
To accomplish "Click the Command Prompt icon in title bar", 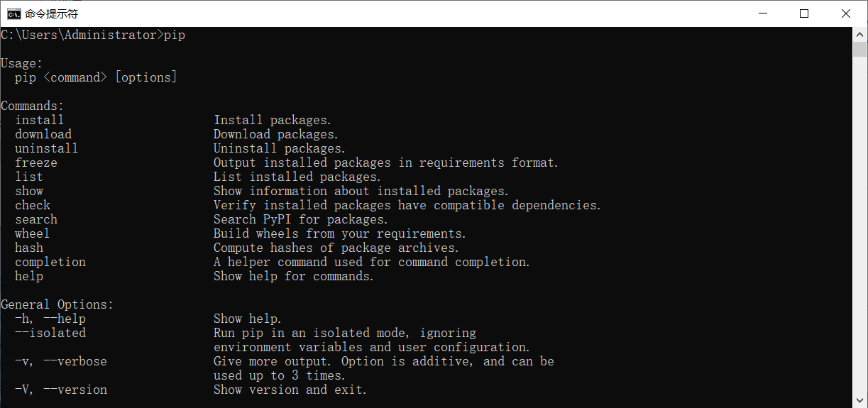I will point(13,13).
